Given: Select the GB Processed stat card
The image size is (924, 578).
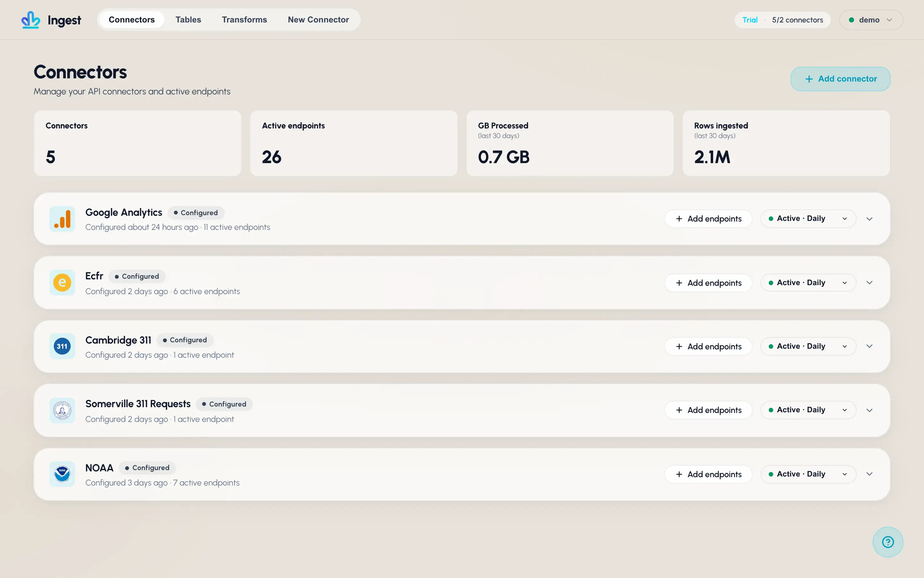Looking at the screenshot, I should 570,143.
